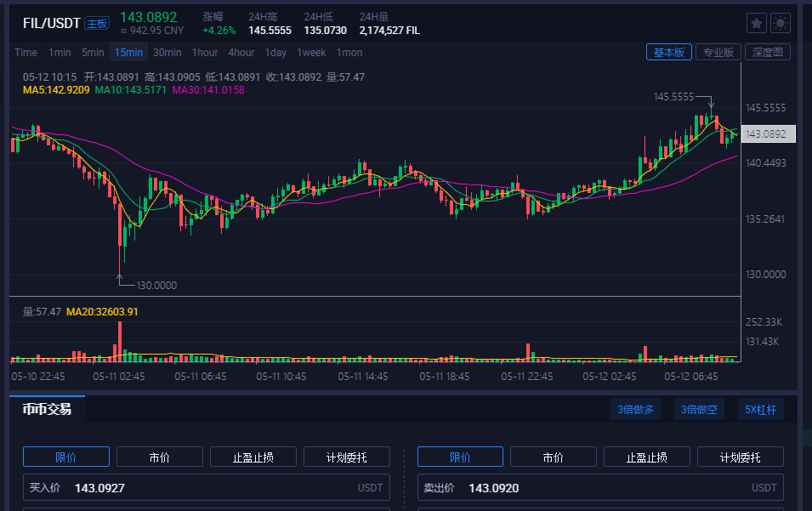Select the 145.5555 peak price marker on chart

click(674, 97)
